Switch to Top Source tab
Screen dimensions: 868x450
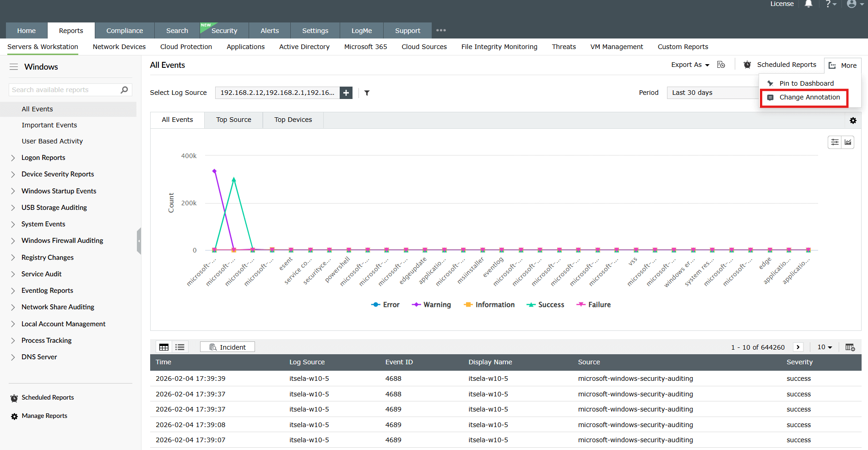point(233,120)
